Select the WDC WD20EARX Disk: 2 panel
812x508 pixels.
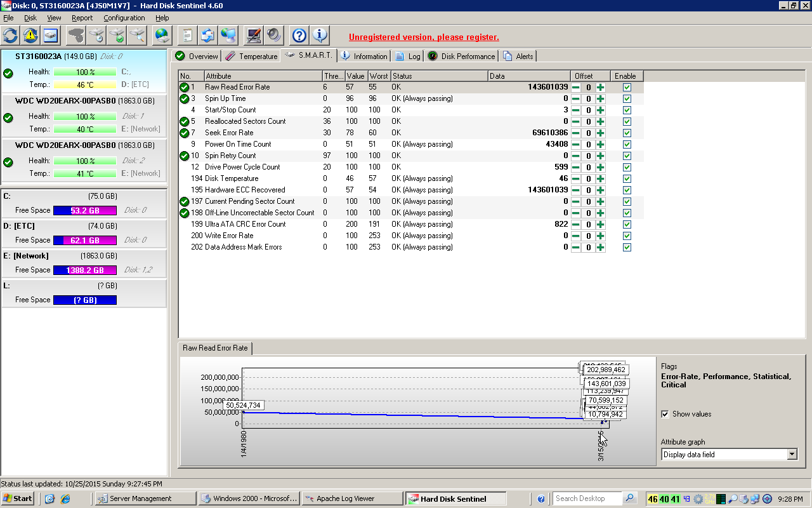84,160
